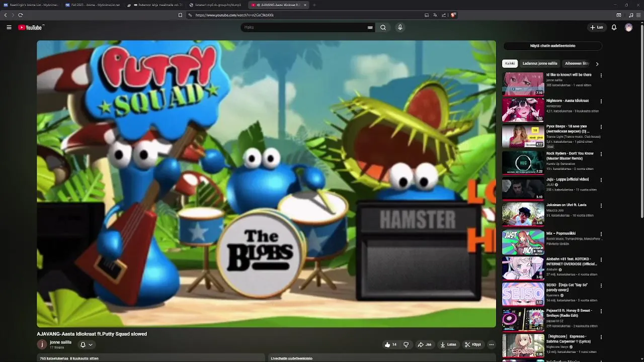Open the Jokainen on Uhri ft. Lavis title
This screenshot has width=644, height=362.
(567, 205)
